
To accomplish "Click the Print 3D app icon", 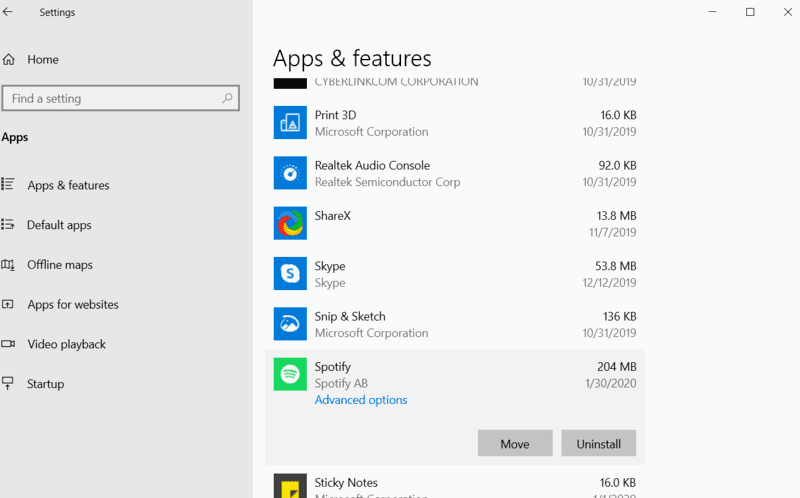I will coord(290,123).
